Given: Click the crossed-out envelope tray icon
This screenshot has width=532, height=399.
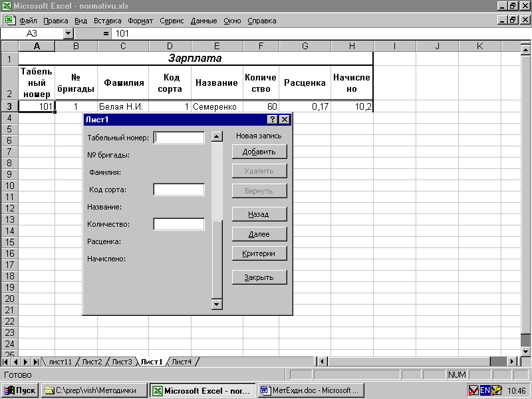Looking at the screenshot, I should [x=473, y=390].
